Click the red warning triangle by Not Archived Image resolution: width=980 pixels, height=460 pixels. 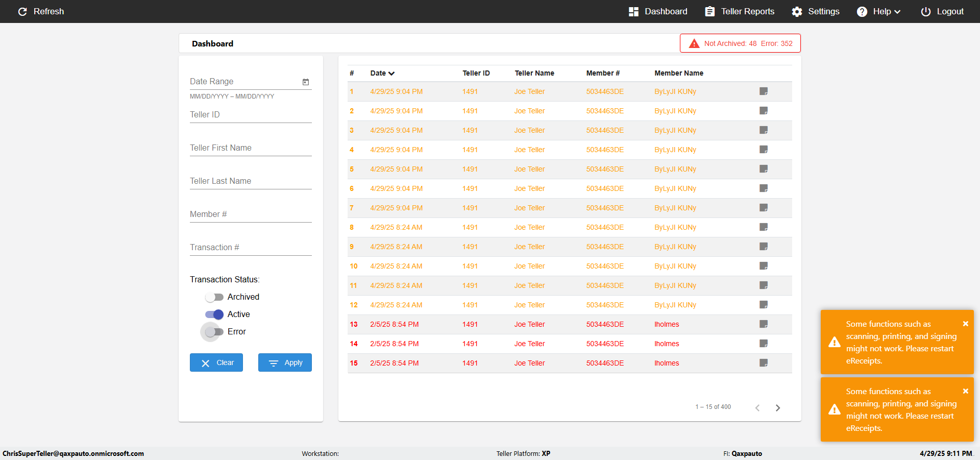[694, 43]
